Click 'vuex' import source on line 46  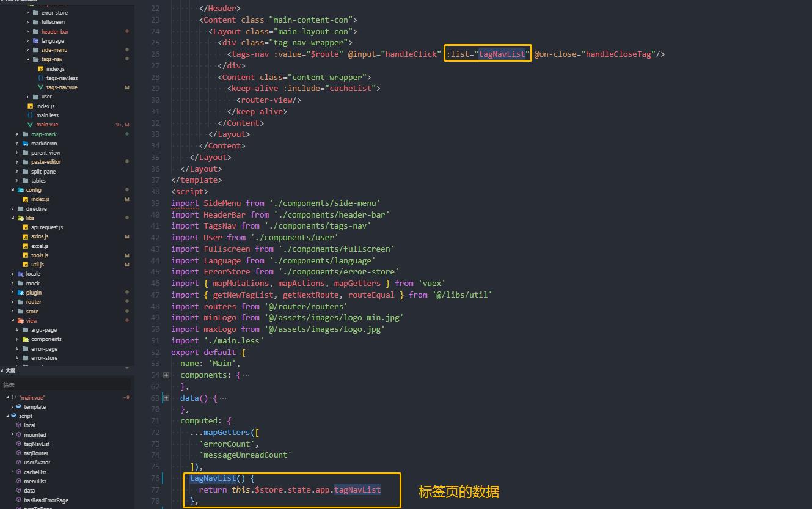(x=432, y=283)
